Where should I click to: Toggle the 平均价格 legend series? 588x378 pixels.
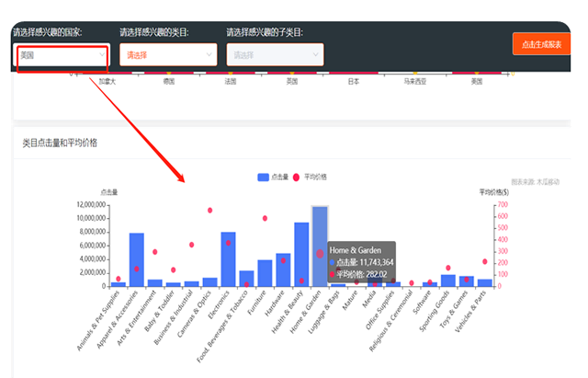click(x=315, y=177)
